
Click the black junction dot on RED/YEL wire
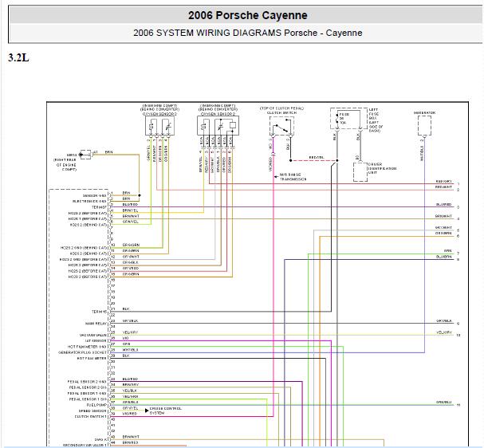290,160
